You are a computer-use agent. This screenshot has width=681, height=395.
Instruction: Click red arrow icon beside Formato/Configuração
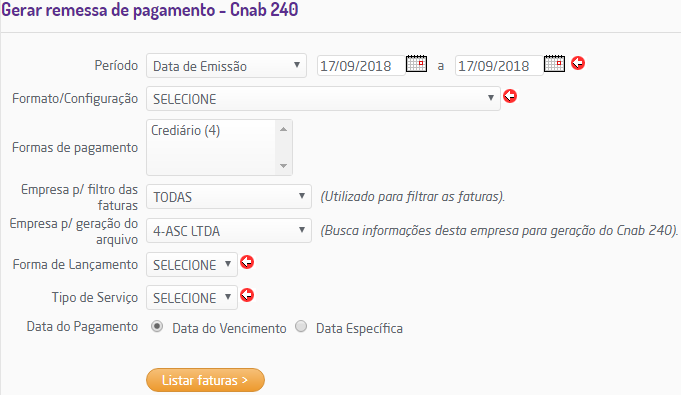click(x=510, y=96)
